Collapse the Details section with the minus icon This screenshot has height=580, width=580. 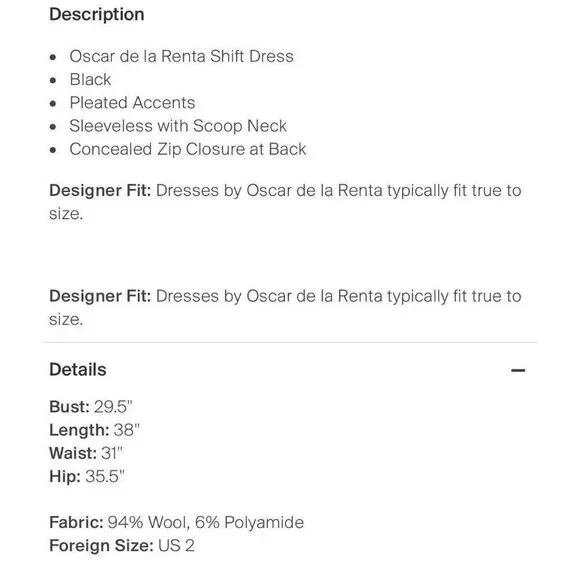518,370
